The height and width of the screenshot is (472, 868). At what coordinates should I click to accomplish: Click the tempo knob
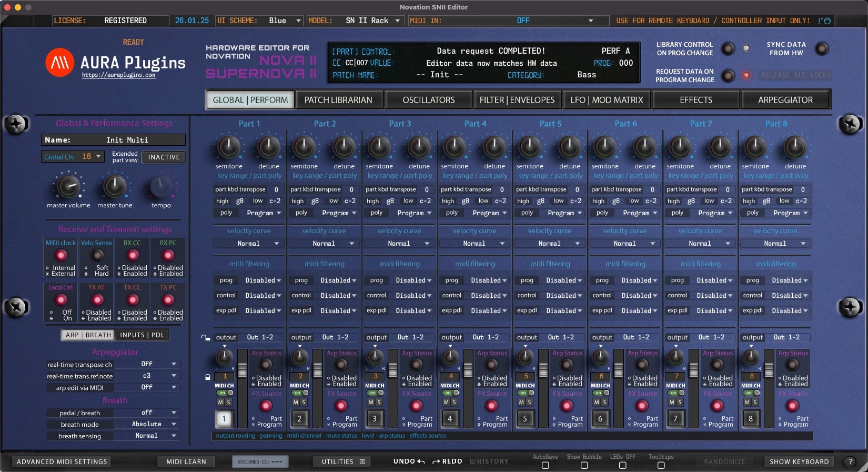(x=161, y=187)
